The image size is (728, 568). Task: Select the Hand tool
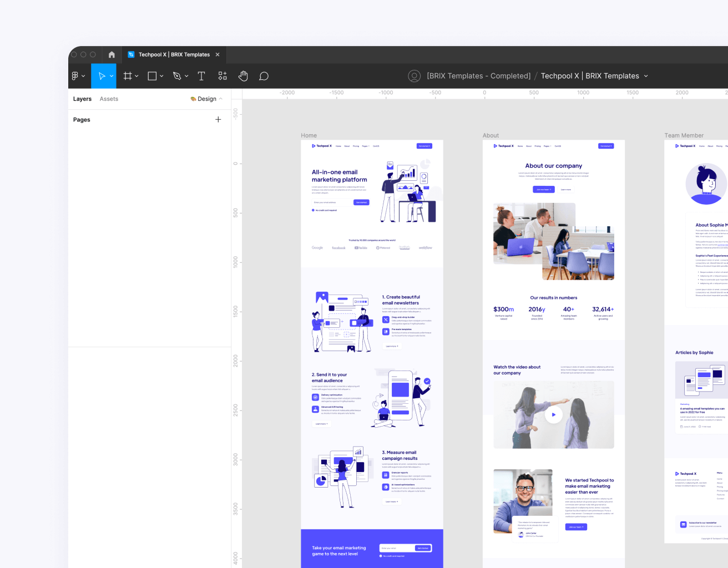[243, 76]
